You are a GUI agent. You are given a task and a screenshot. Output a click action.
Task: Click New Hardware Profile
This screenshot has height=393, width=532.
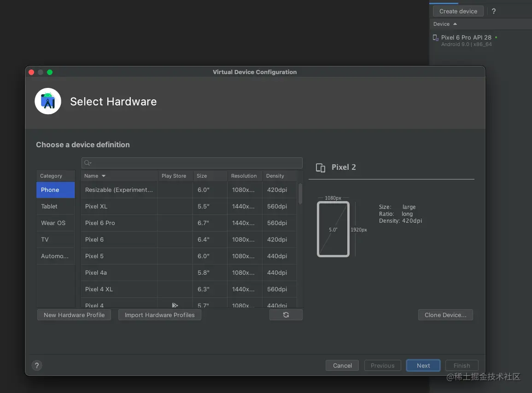click(x=74, y=315)
